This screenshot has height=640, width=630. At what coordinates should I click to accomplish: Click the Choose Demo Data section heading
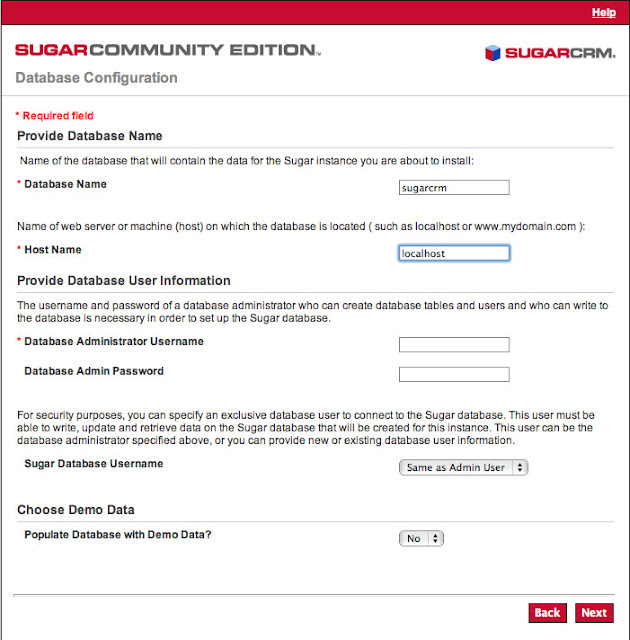click(75, 509)
